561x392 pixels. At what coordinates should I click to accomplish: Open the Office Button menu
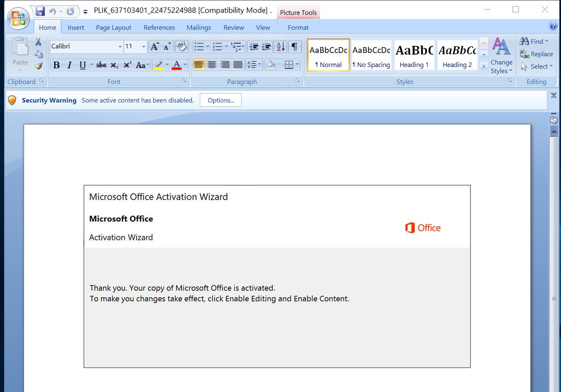click(18, 18)
